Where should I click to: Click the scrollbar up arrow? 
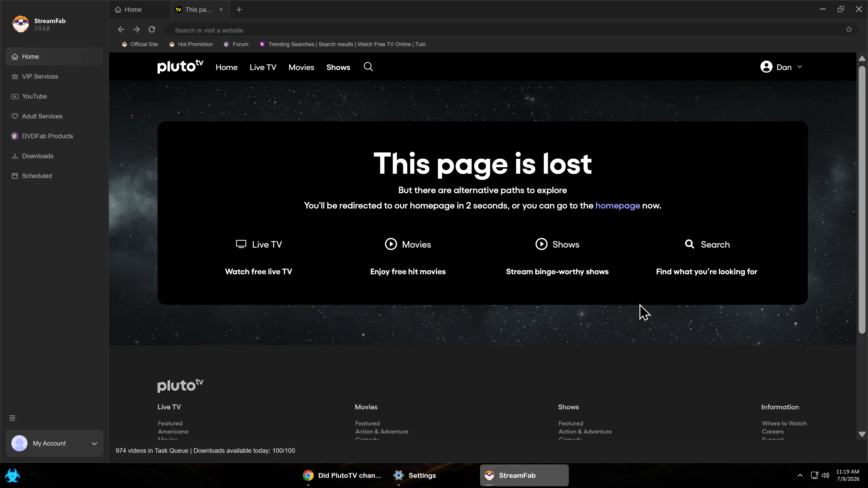click(x=862, y=59)
